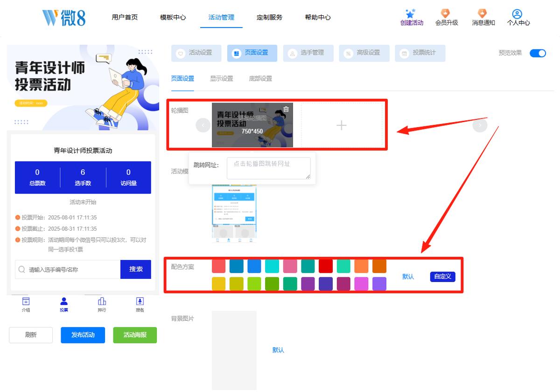The image size is (560, 392).
Task: Open the 显示设置 sub-tab
Action: tap(221, 79)
